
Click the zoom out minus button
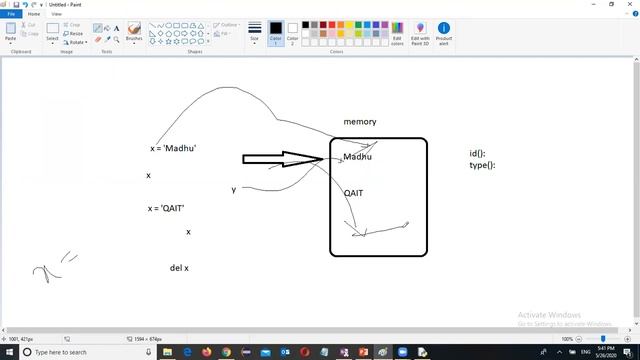tap(578, 339)
